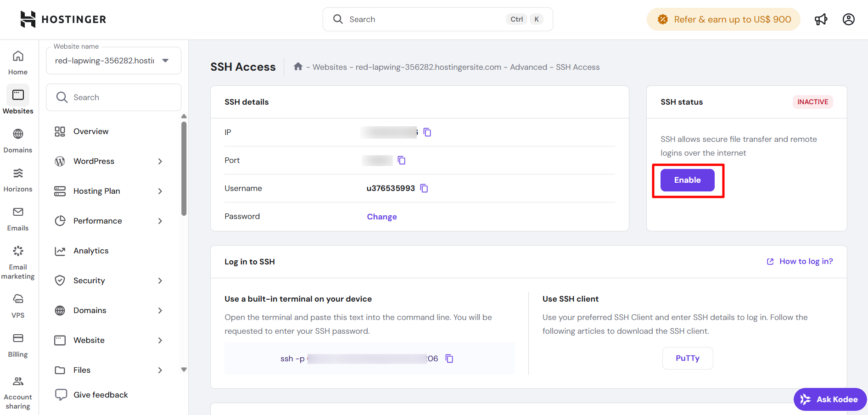This screenshot has height=415, width=868.
Task: Expand the Hosting Plan submenu
Action: [x=160, y=191]
